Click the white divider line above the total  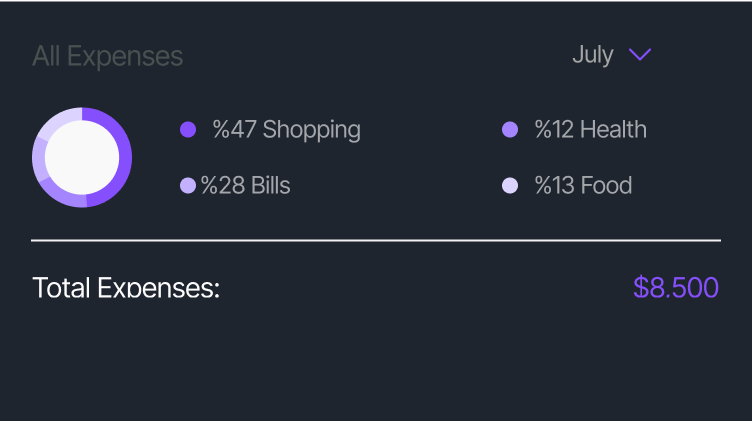pyautogui.click(x=376, y=241)
